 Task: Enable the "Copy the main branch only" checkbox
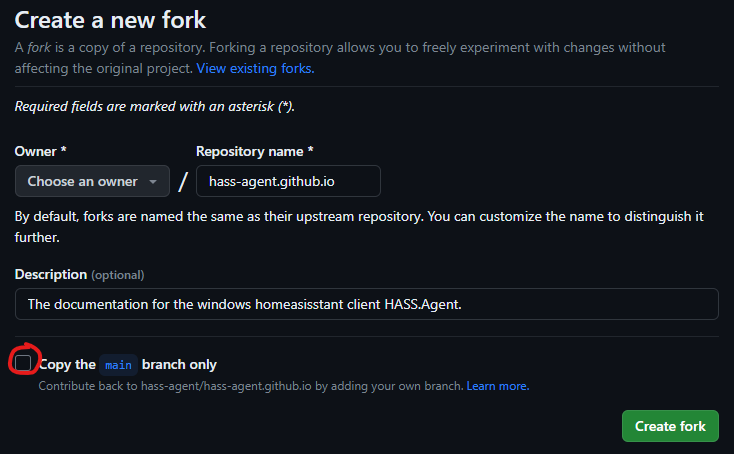pyautogui.click(x=23, y=362)
